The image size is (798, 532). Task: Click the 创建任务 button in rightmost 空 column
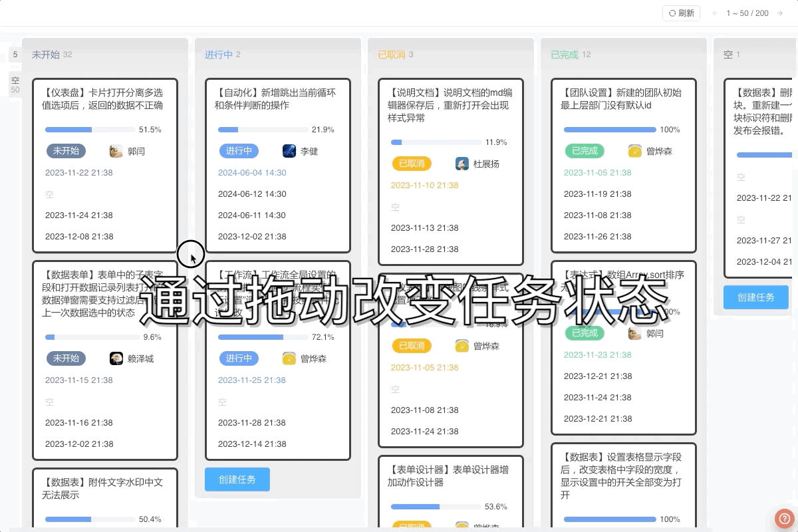click(756, 297)
